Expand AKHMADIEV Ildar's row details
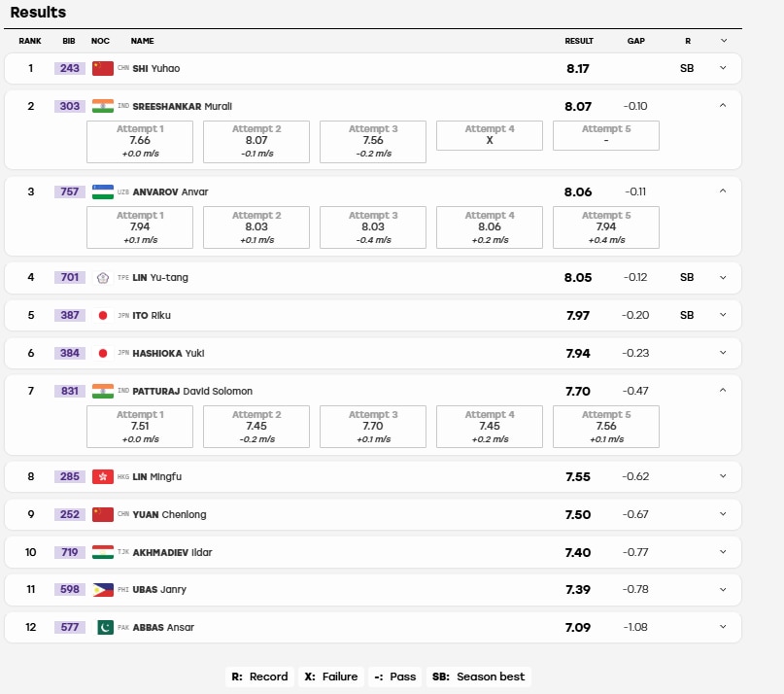The image size is (784, 694). pos(723,552)
